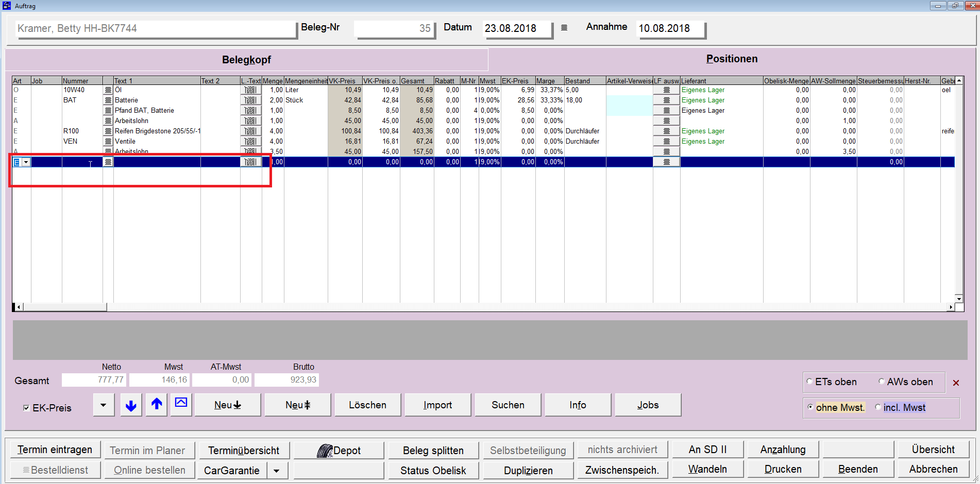
Task: Open L.-Text icon in the Öl row
Action: (x=251, y=90)
